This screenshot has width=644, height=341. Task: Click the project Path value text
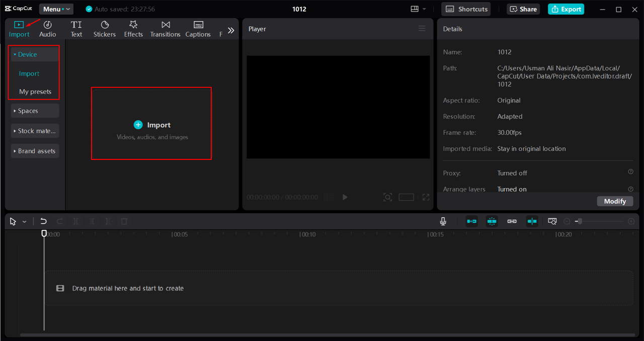(x=565, y=76)
